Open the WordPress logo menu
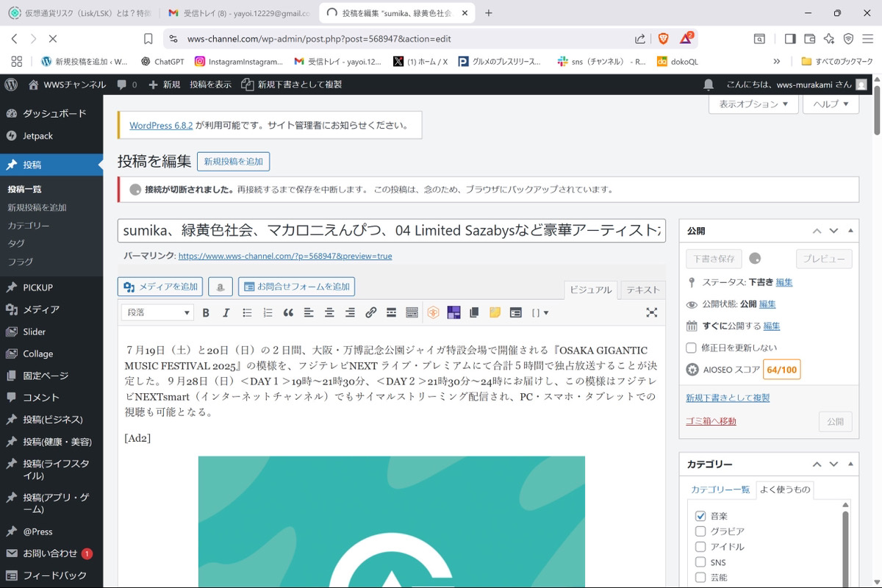This screenshot has height=588, width=882. coord(11,85)
